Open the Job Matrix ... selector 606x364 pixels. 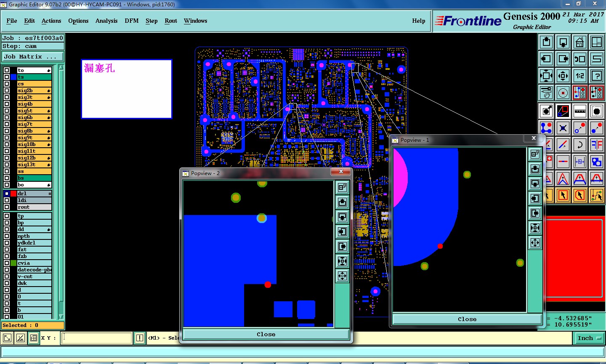33,56
